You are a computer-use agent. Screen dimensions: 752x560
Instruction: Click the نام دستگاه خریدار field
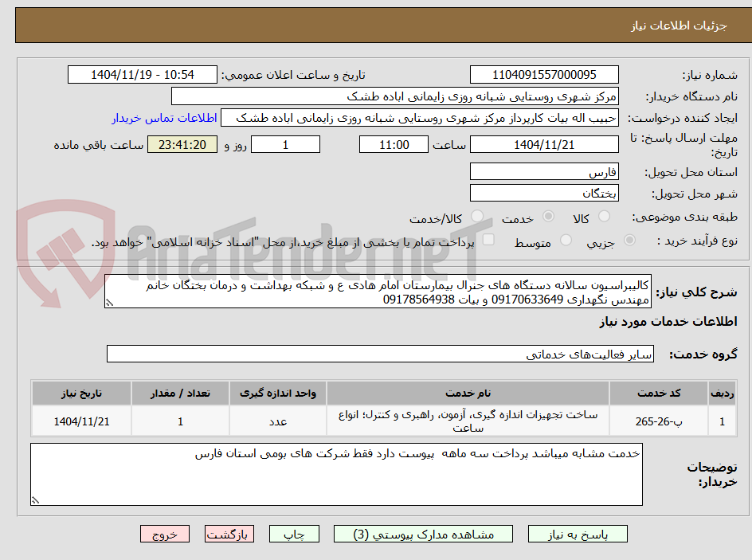click(x=394, y=96)
